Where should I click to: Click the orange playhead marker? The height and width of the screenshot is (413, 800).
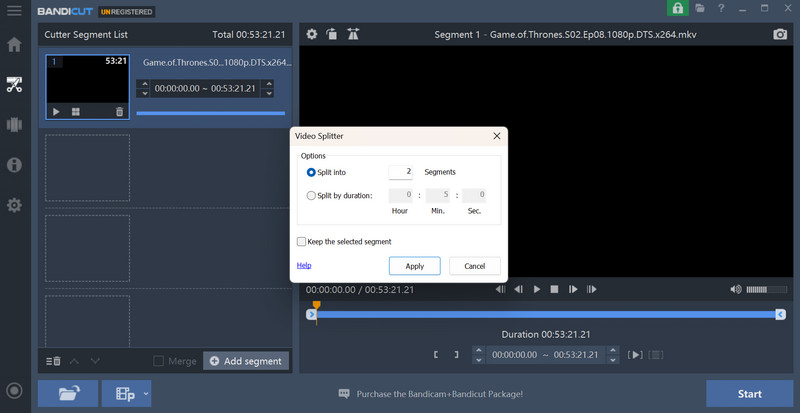(x=316, y=305)
